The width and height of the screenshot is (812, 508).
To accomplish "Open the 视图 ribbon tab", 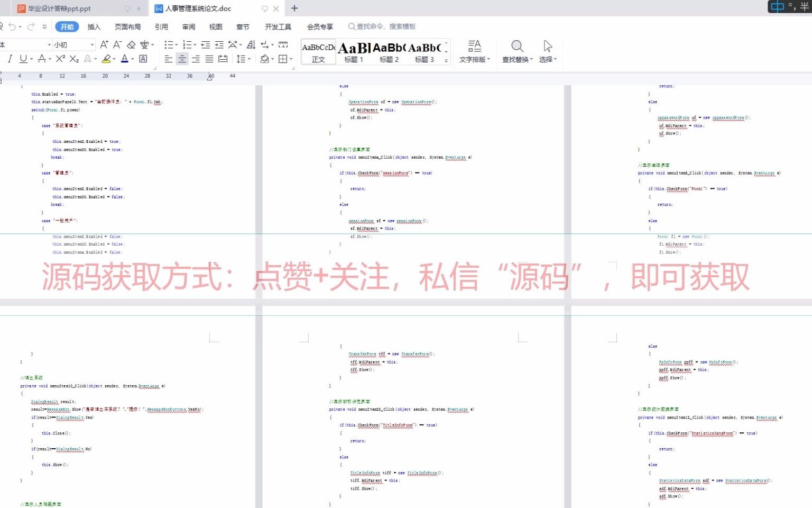I will coord(216,26).
